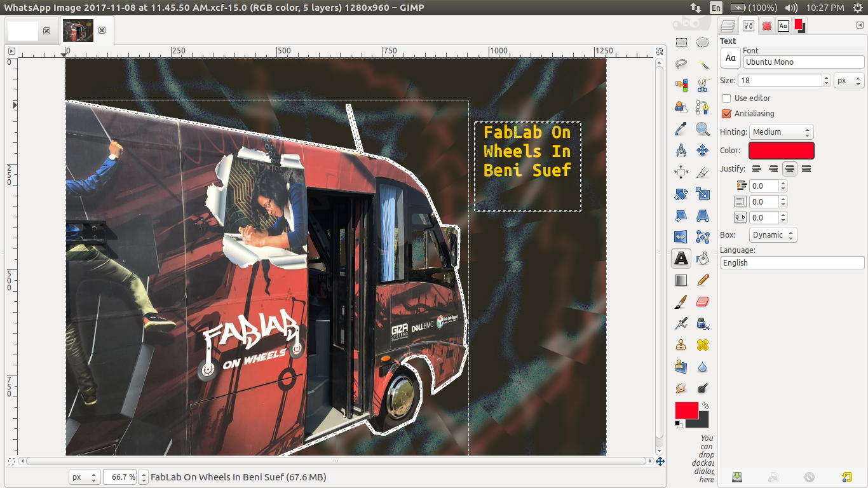Click the red text Color swatch
The height and width of the screenshot is (488, 868).
[x=782, y=151]
